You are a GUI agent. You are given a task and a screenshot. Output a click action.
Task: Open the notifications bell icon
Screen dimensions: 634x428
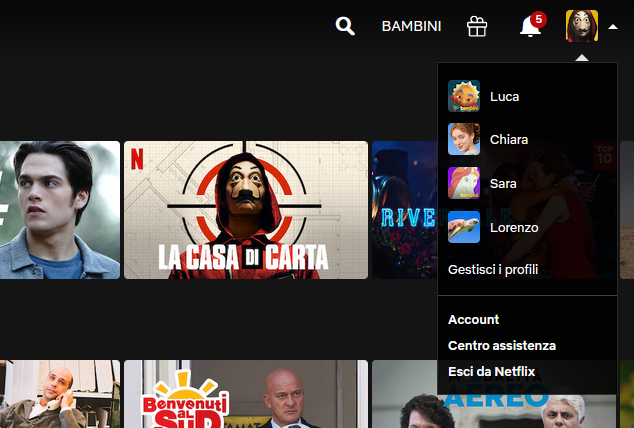[x=530, y=27]
